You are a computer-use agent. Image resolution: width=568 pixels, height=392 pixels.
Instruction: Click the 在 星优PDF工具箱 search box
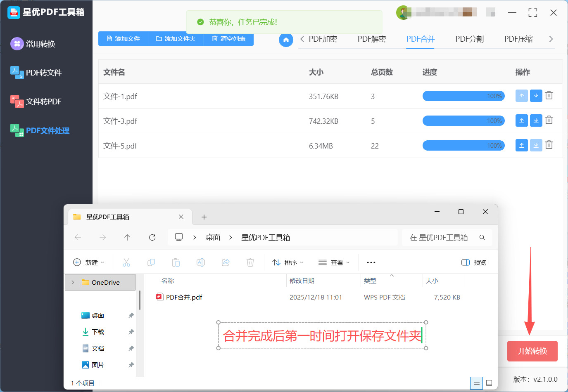click(x=439, y=237)
